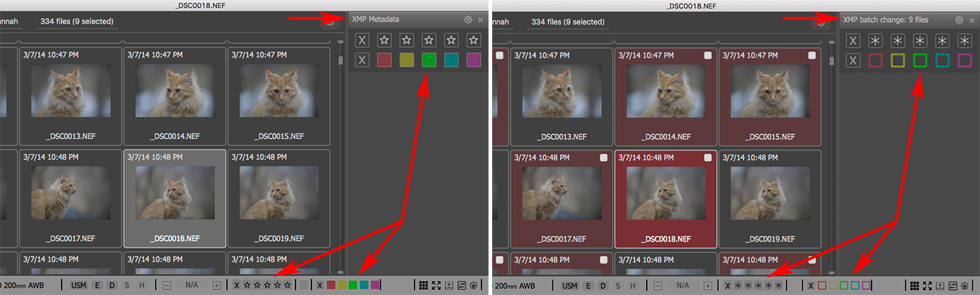Apply green label in XMP Metadata panel

coord(429,60)
